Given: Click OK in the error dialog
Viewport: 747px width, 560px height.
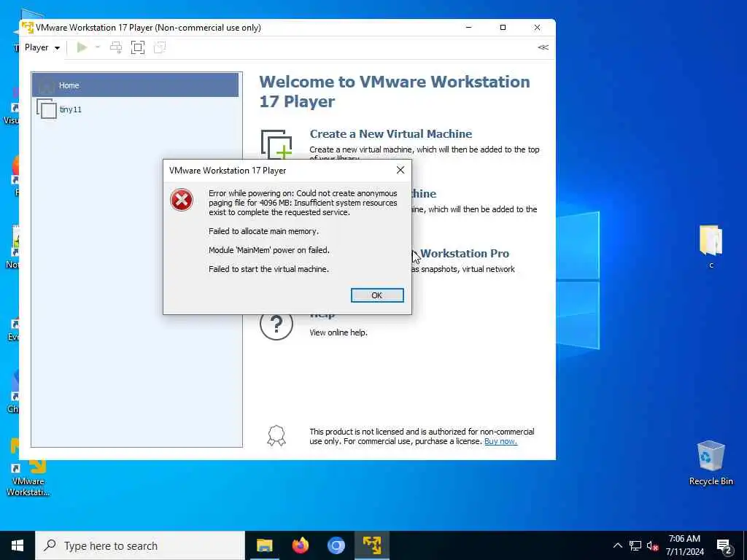Looking at the screenshot, I should point(377,295).
